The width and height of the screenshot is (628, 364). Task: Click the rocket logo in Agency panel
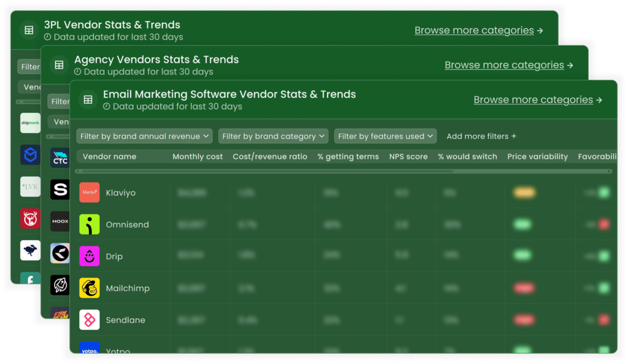pyautogui.click(x=60, y=285)
